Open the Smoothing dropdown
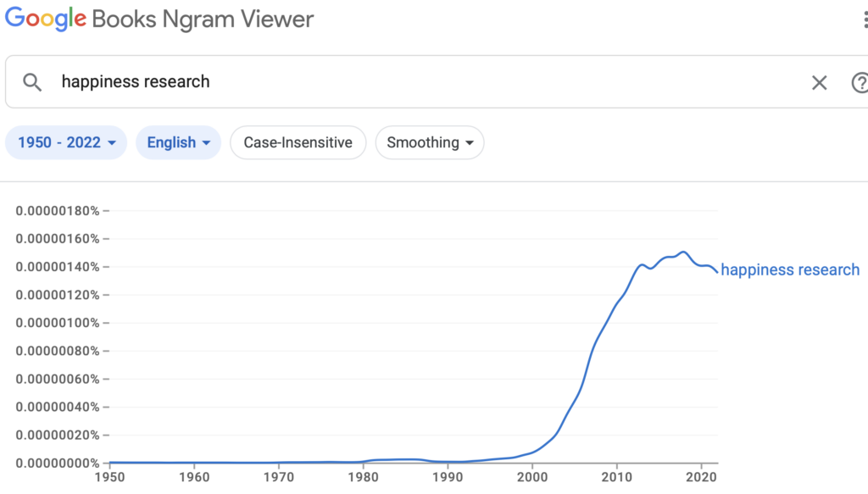Viewport: 868px width, 494px height. [430, 142]
